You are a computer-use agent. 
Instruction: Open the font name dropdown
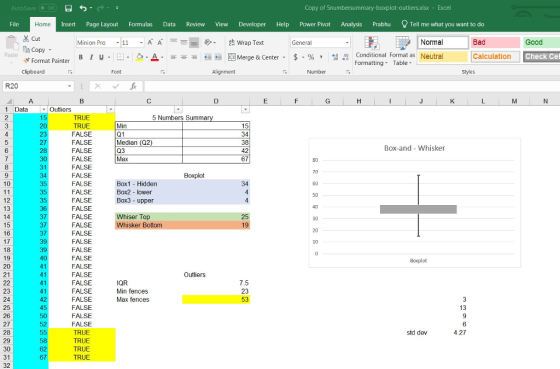click(x=118, y=43)
